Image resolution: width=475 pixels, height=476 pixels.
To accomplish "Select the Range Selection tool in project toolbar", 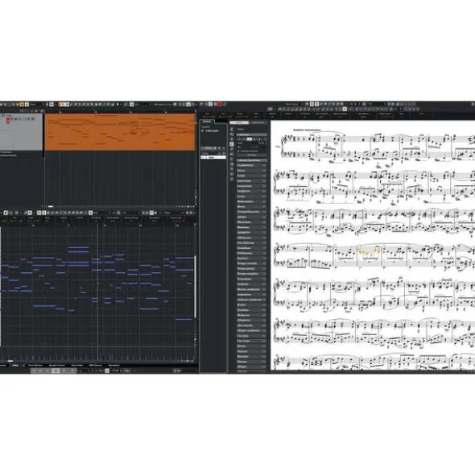I will [67, 104].
